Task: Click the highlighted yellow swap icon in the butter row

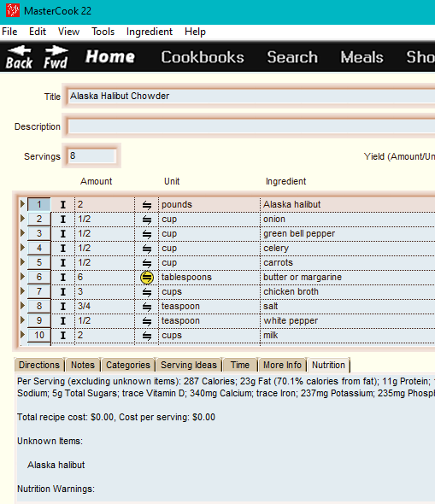Action: click(147, 278)
